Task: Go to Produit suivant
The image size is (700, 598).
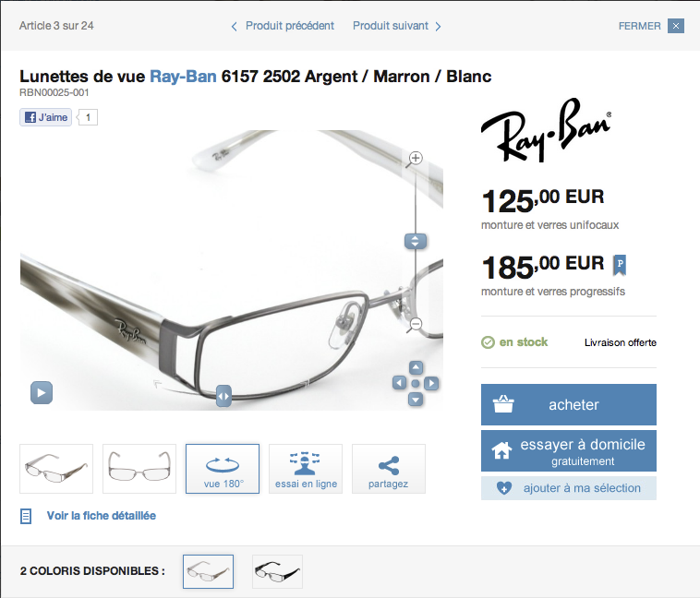Action: pyautogui.click(x=397, y=26)
